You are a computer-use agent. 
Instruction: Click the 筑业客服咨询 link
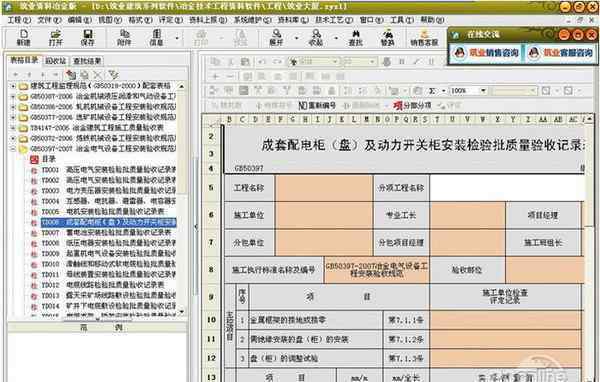[x=568, y=53]
